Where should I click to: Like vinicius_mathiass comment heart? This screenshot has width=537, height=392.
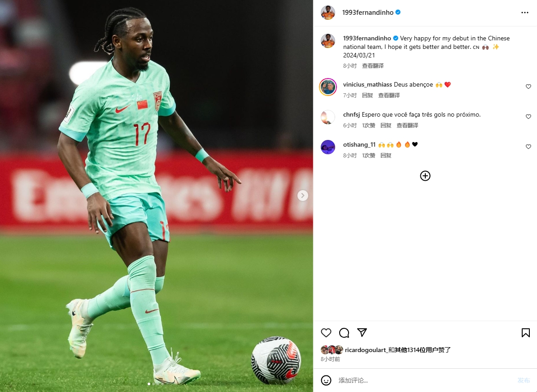point(528,87)
